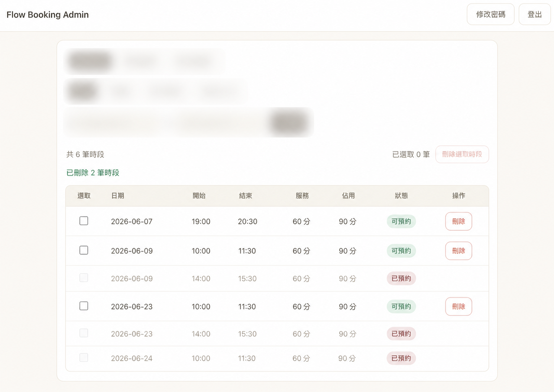Click 可預約 badge in 2026-06-09 10:00 row
554x392 pixels.
401,251
